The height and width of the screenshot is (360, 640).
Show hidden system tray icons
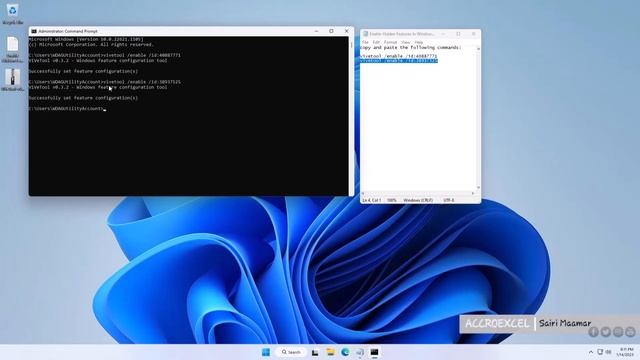(591, 352)
